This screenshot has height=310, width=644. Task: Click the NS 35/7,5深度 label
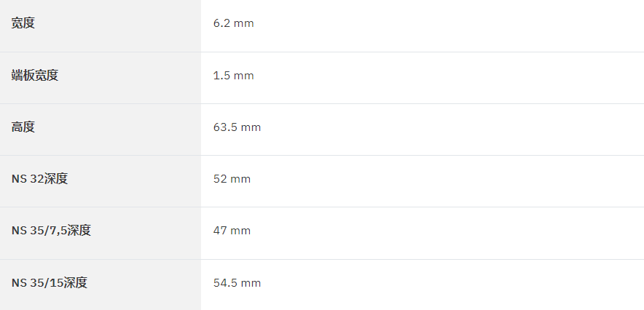(51, 231)
